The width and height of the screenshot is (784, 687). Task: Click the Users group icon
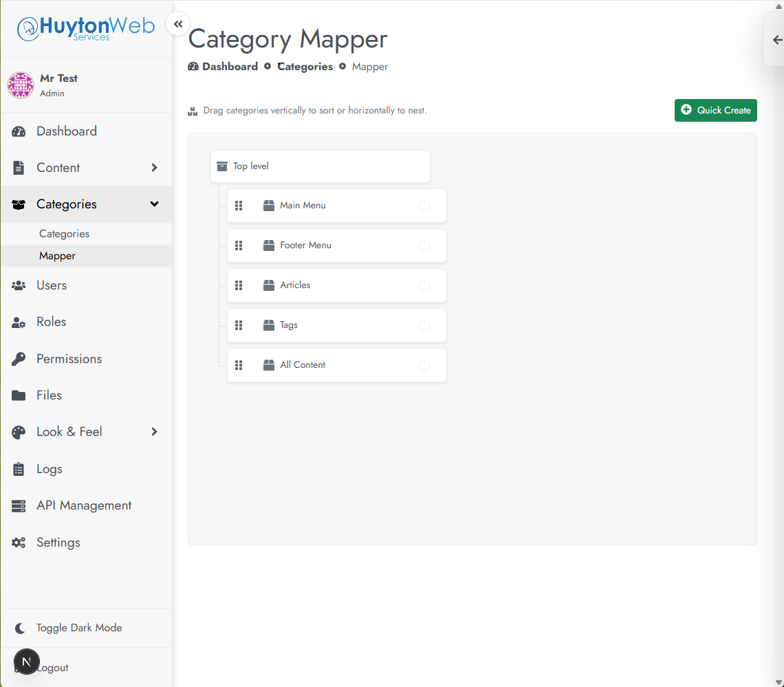click(19, 285)
